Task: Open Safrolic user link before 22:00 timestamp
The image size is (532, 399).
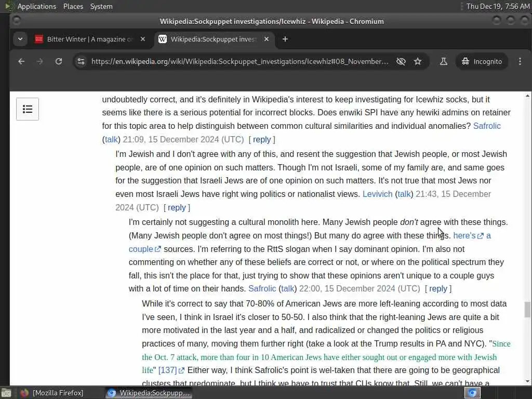Action: click(x=262, y=289)
